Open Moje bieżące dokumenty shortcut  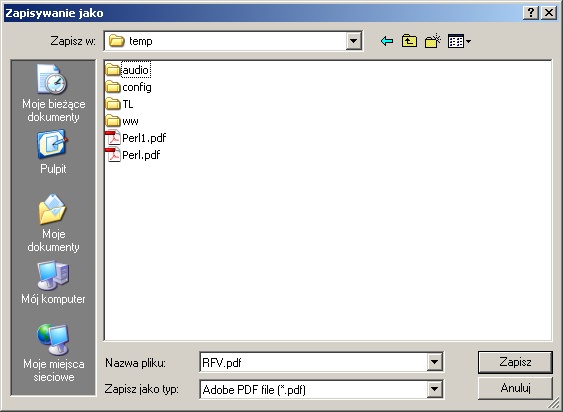[x=53, y=93]
